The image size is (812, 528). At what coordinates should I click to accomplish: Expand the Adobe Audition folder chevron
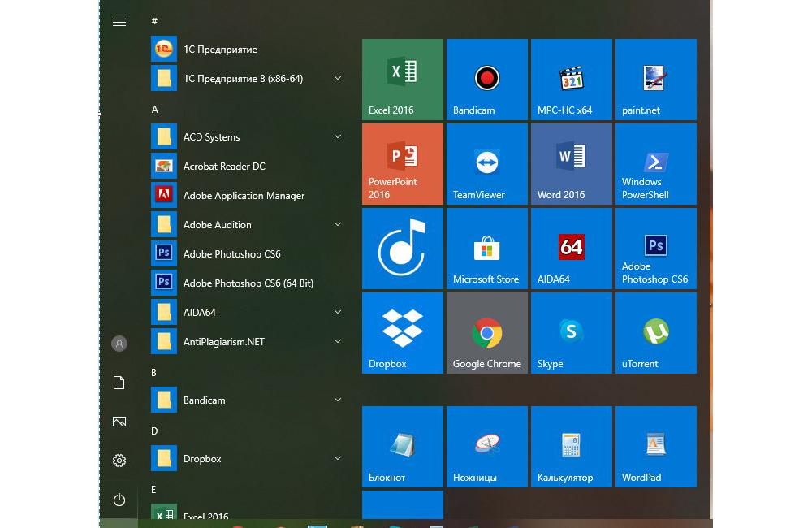click(338, 224)
